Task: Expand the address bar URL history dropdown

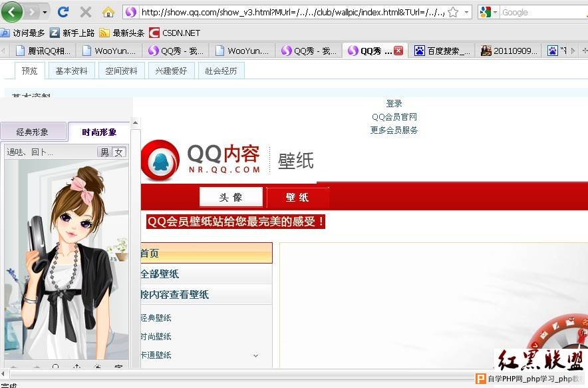Action: 466,13
